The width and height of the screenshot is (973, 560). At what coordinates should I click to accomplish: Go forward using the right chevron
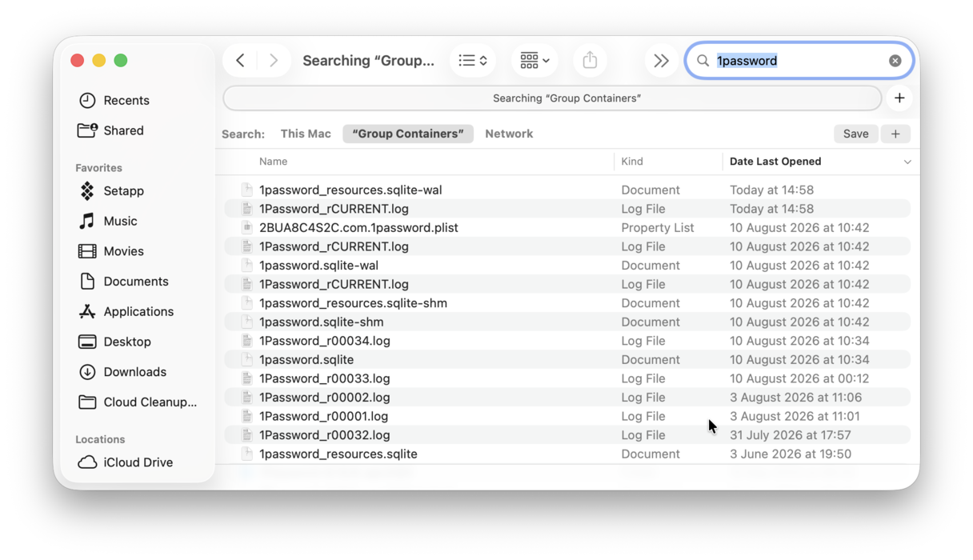coord(274,61)
